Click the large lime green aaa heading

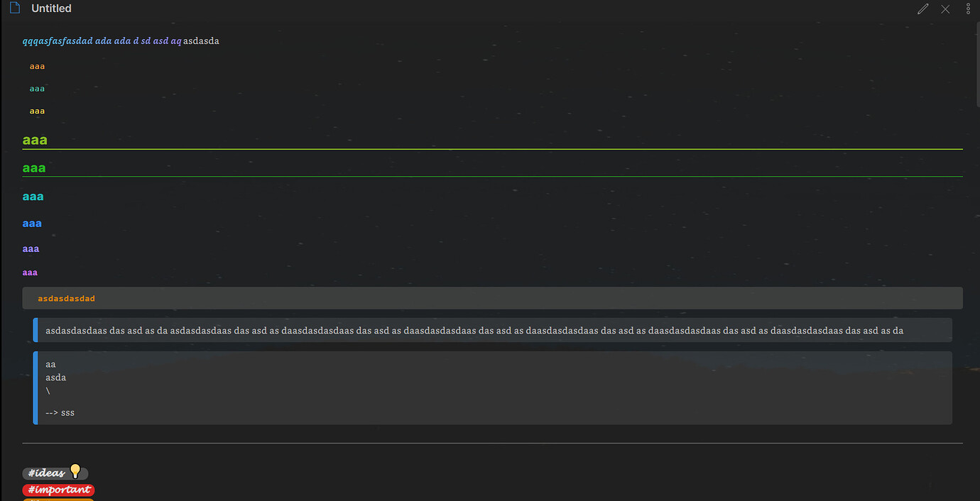(x=35, y=140)
